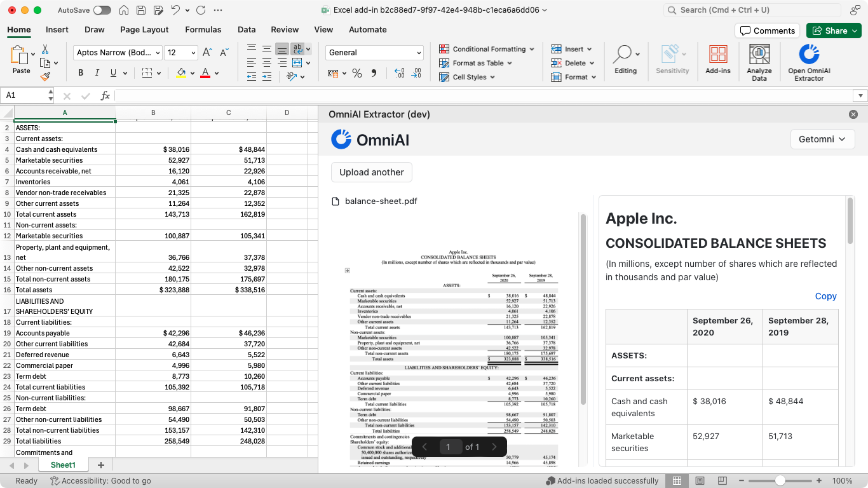Viewport: 868px width, 488px height.
Task: Open the font color dropdown arrow
Action: (216, 73)
